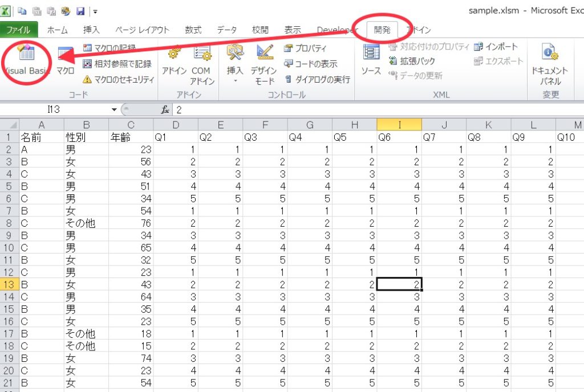Screen dimensions: 584x392
Task: Click コードの表示 button
Action: point(311,64)
